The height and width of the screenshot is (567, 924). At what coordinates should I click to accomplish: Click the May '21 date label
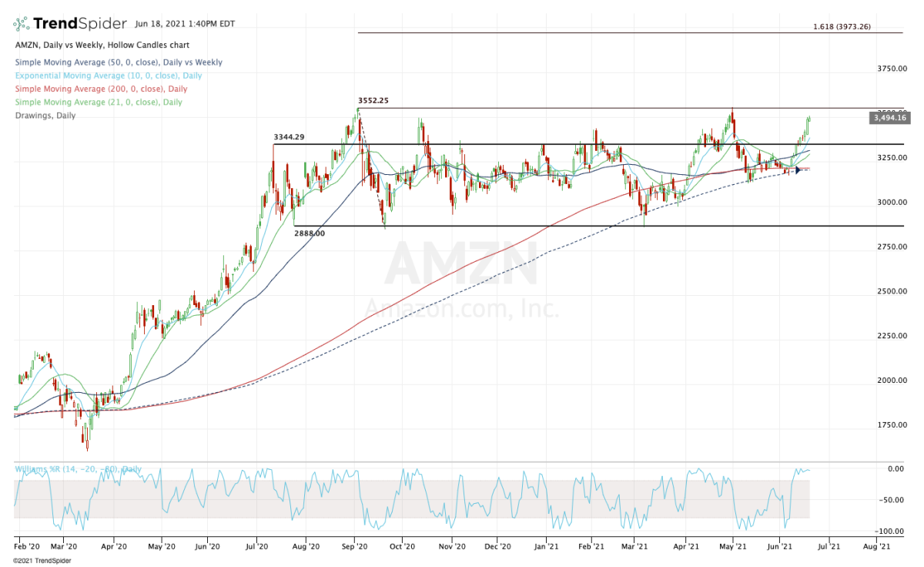733,546
